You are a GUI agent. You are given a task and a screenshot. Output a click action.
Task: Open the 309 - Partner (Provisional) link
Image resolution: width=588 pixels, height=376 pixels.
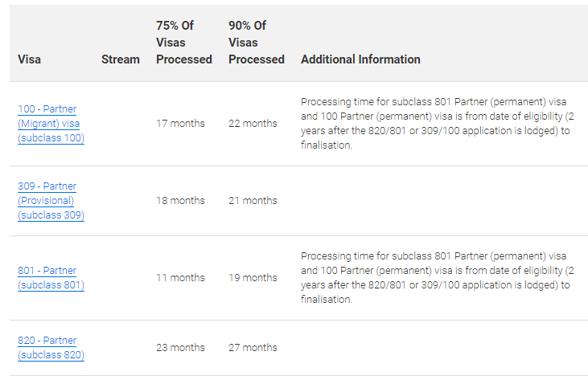tap(51, 201)
